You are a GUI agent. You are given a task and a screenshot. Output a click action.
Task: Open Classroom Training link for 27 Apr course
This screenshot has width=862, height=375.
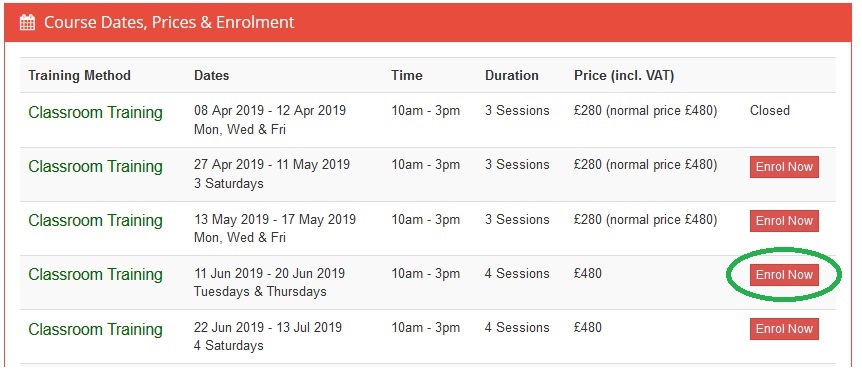[x=96, y=166]
